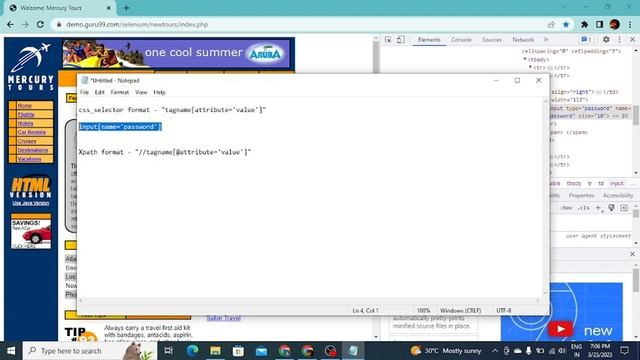Open the Car Rentals link
This screenshot has height=360, width=640.
click(32, 132)
